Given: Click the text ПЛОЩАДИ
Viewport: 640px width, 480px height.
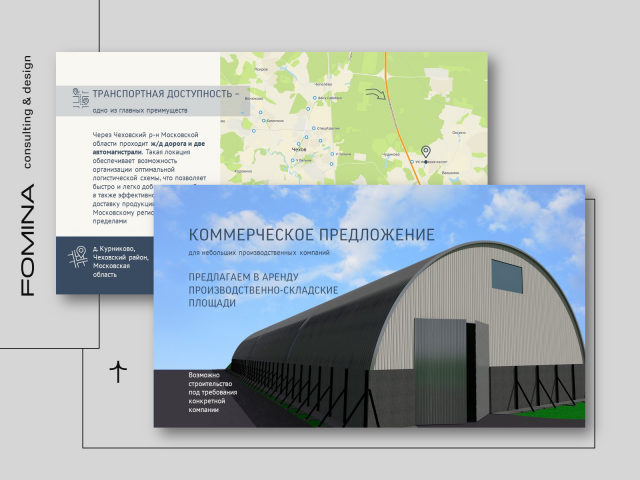Looking at the screenshot, I should click(x=212, y=303).
